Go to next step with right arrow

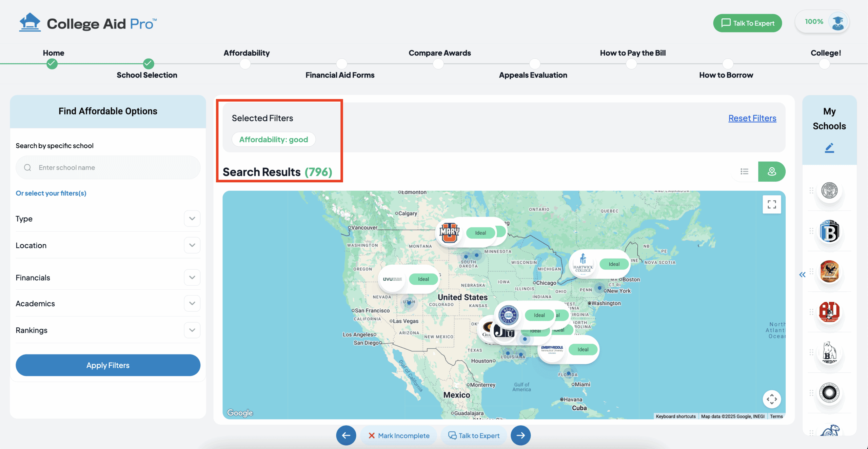click(521, 435)
